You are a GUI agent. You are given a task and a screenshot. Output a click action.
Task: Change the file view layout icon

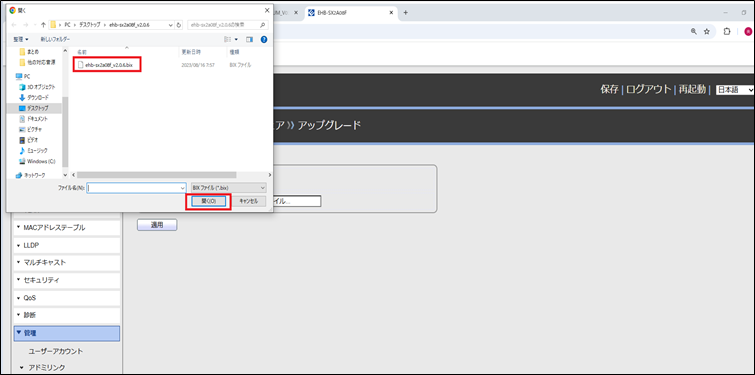tap(228, 39)
